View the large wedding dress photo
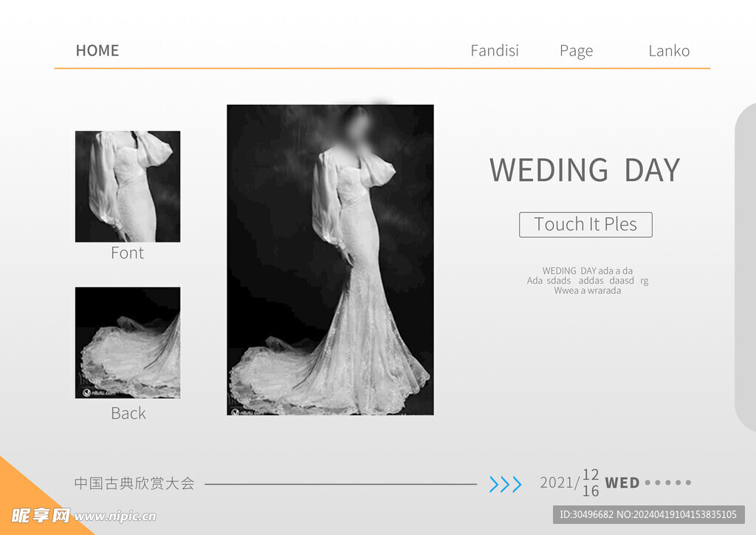 [330, 259]
